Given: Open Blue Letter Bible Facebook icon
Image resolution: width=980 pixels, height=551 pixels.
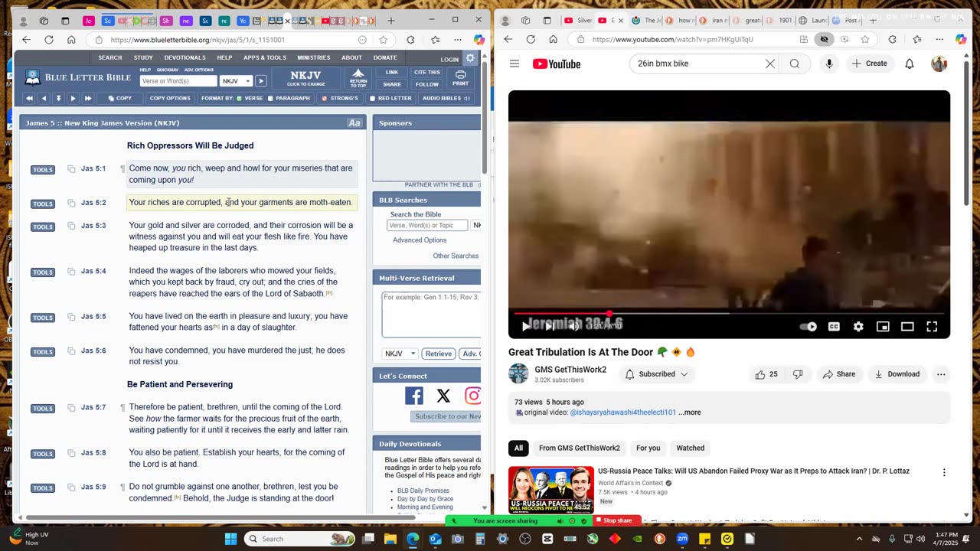Looking at the screenshot, I should coord(413,396).
